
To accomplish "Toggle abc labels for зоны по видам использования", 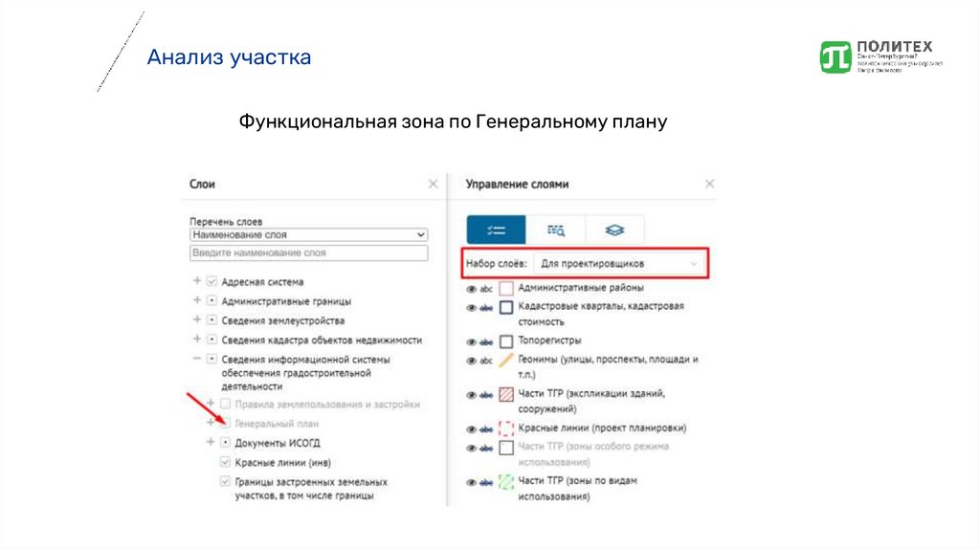I will [486, 483].
